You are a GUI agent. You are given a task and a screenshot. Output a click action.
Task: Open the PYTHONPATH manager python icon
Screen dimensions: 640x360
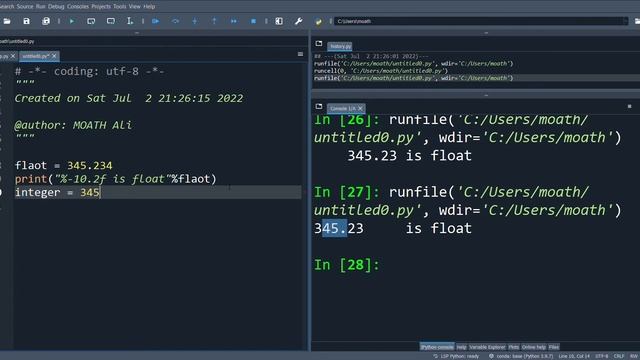(318, 21)
